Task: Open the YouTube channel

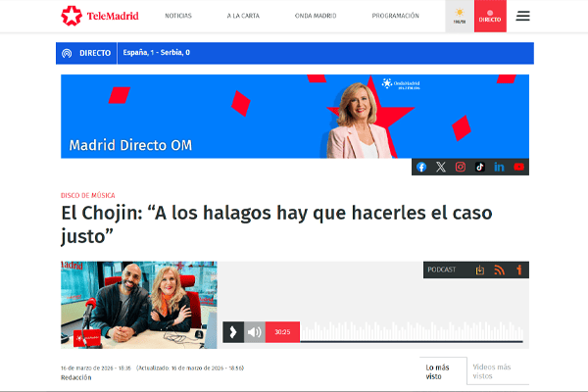Action: coord(519,167)
